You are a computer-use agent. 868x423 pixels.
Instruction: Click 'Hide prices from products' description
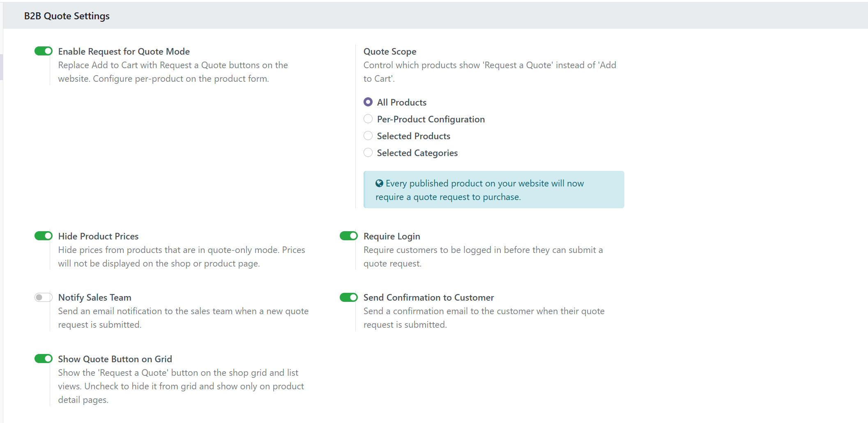click(x=182, y=257)
